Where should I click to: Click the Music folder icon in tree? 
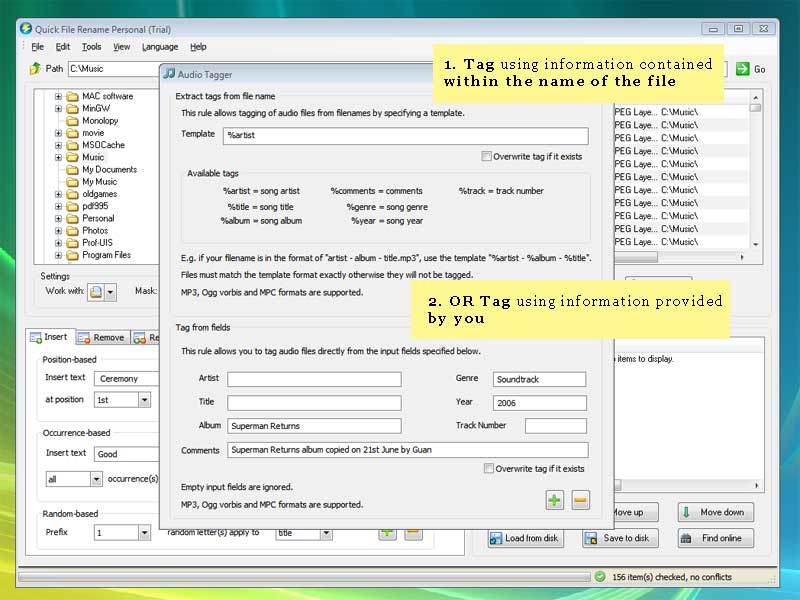[x=73, y=157]
